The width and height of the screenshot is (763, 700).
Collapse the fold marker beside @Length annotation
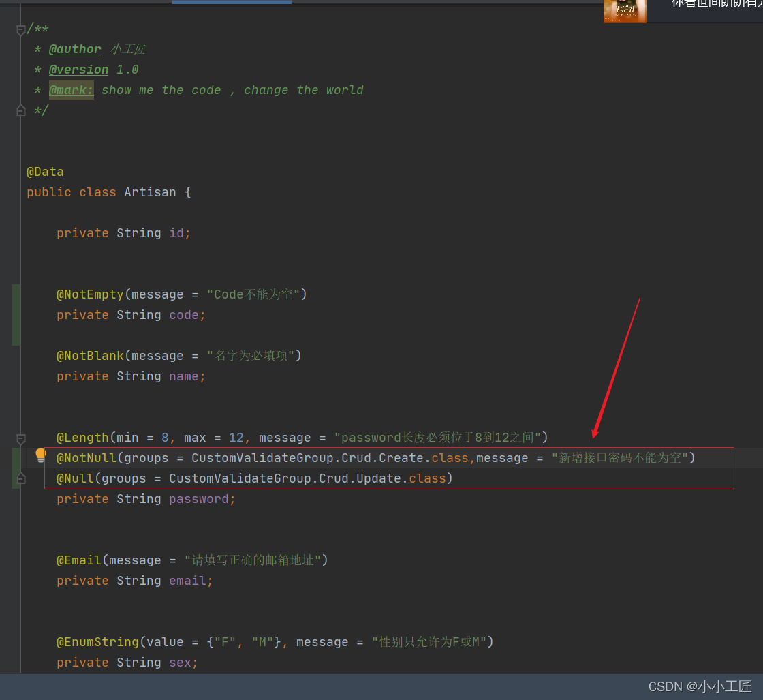pyautogui.click(x=20, y=438)
